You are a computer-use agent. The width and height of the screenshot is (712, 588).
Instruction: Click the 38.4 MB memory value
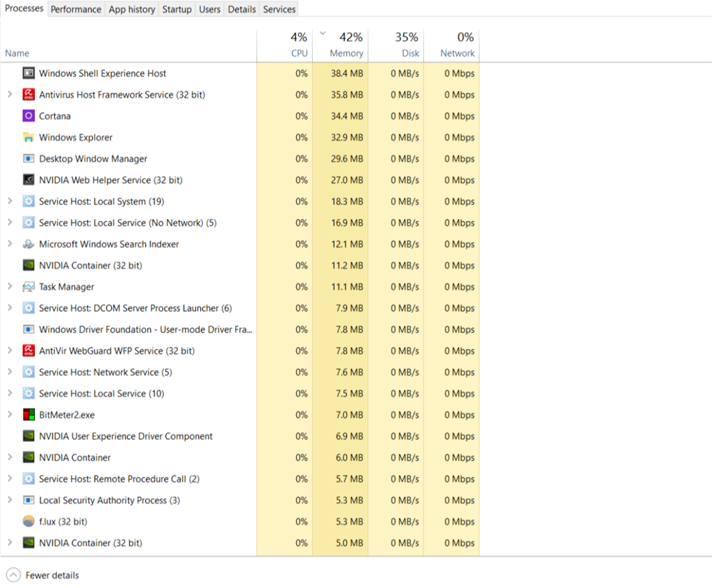[347, 73]
